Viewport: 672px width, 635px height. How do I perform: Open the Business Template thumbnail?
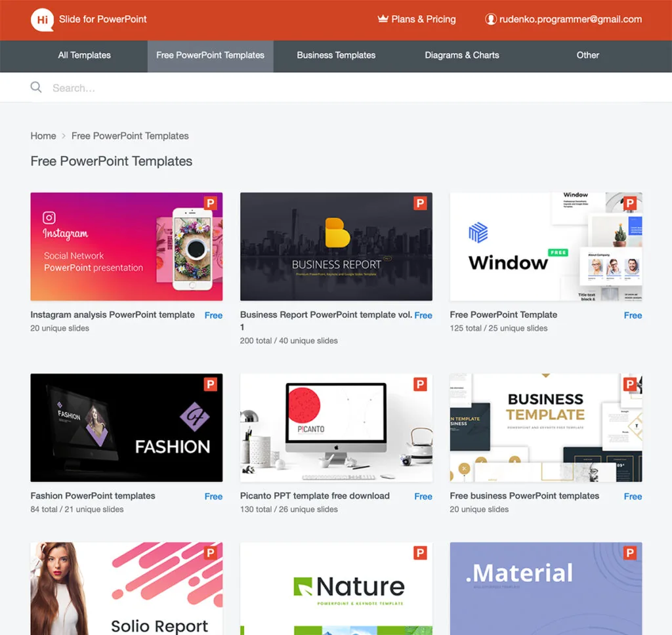click(546, 428)
